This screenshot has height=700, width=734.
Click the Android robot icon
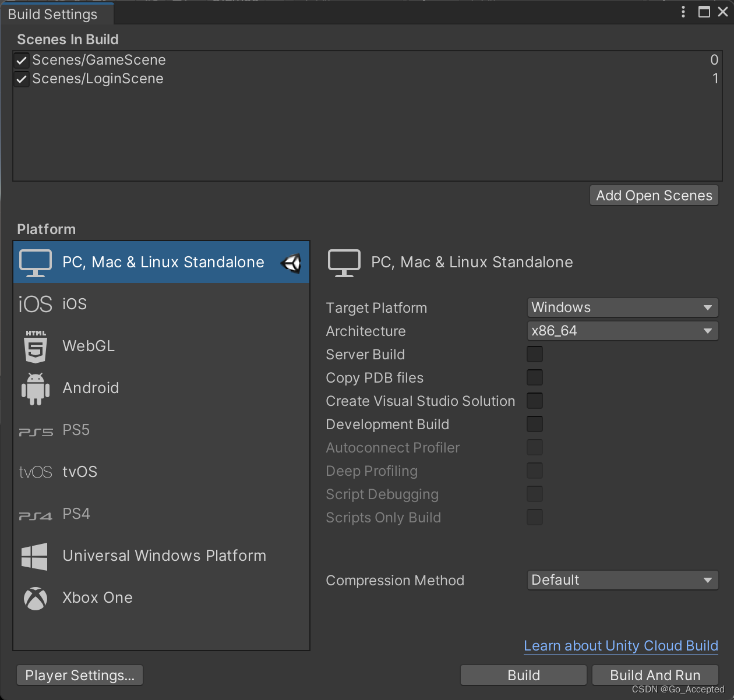[x=36, y=388]
